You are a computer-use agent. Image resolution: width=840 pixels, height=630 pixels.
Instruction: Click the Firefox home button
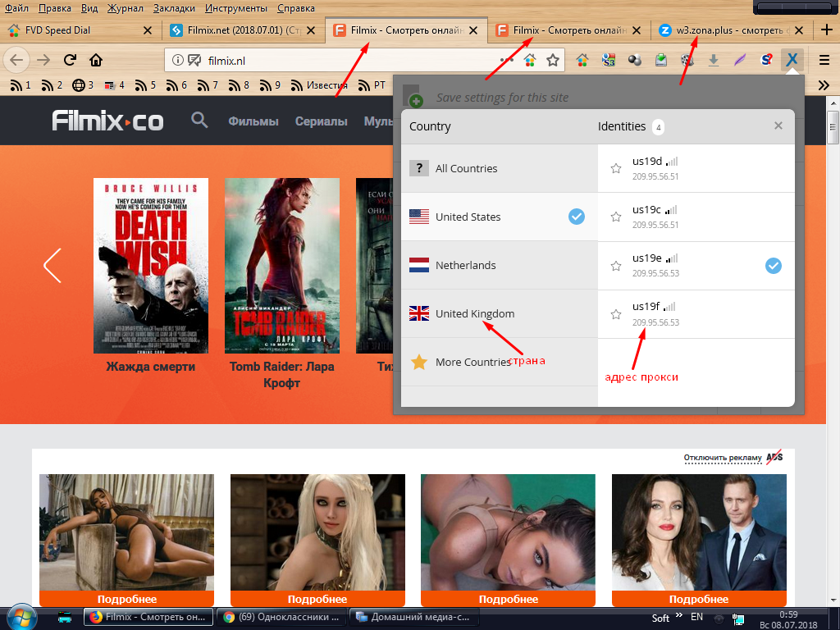[x=96, y=60]
